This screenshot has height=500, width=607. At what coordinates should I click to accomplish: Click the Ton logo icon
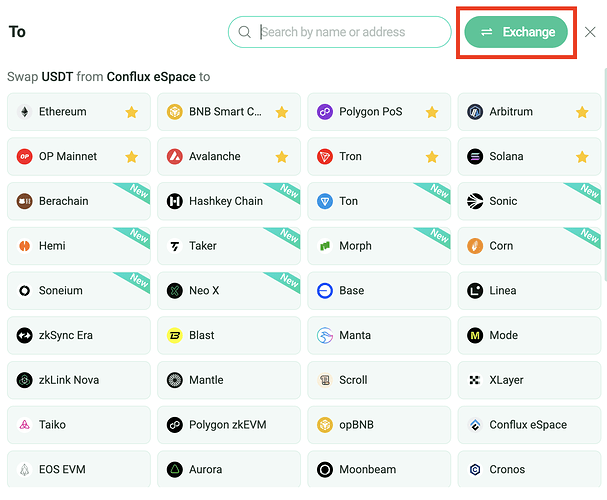pos(325,201)
